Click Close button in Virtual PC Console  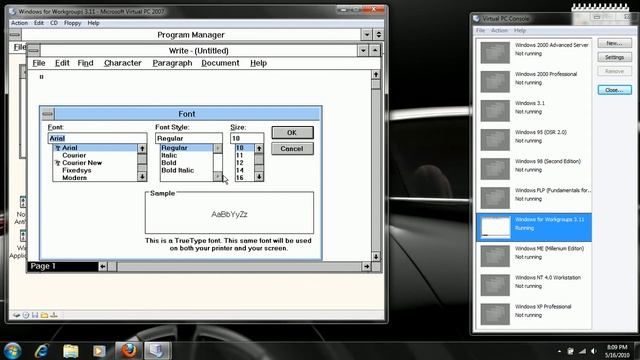(x=614, y=90)
